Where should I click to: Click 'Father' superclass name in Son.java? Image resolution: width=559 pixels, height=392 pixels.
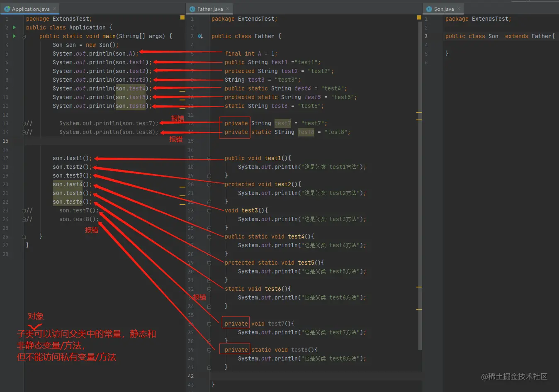click(x=541, y=36)
